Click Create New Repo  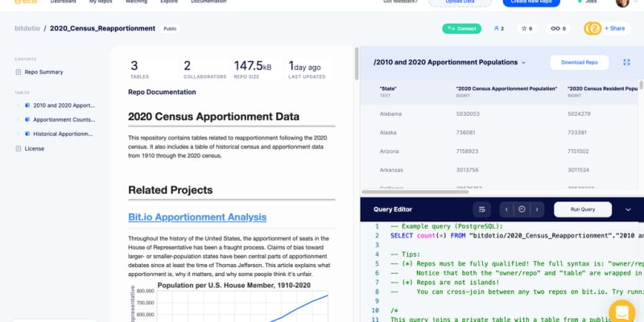click(531, 2)
